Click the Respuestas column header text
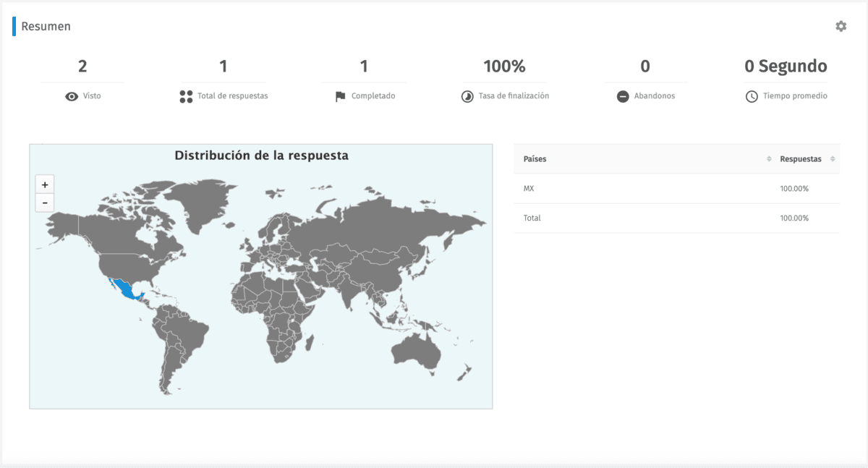868x468 pixels. pos(801,159)
